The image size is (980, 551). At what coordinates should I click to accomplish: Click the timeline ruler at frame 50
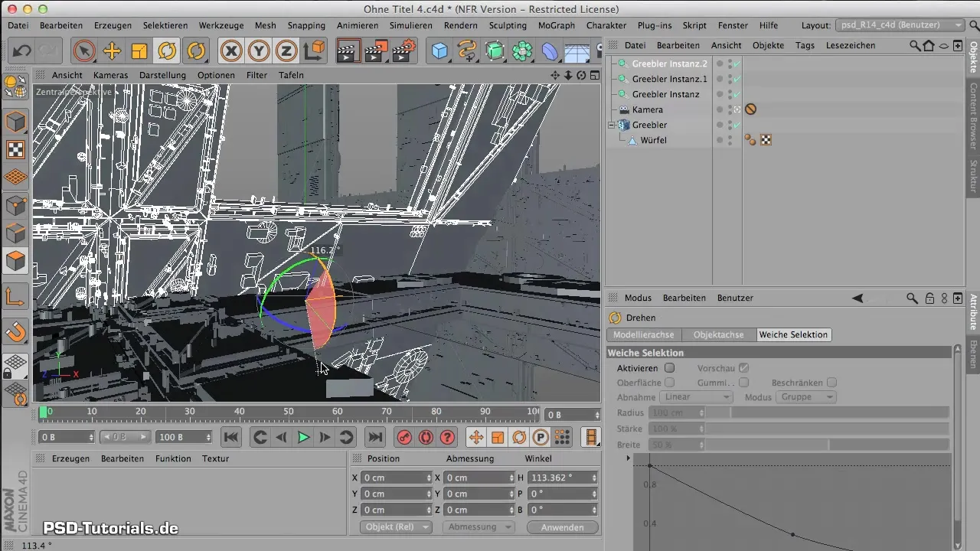288,412
